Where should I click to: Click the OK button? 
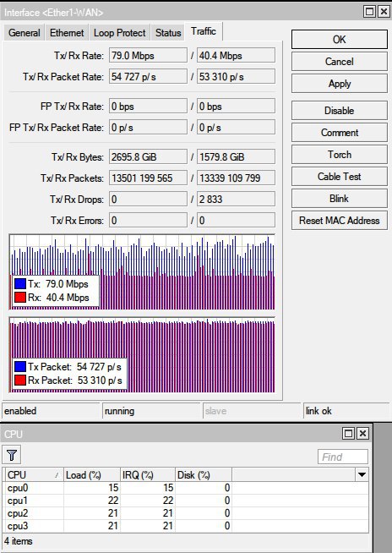click(339, 39)
